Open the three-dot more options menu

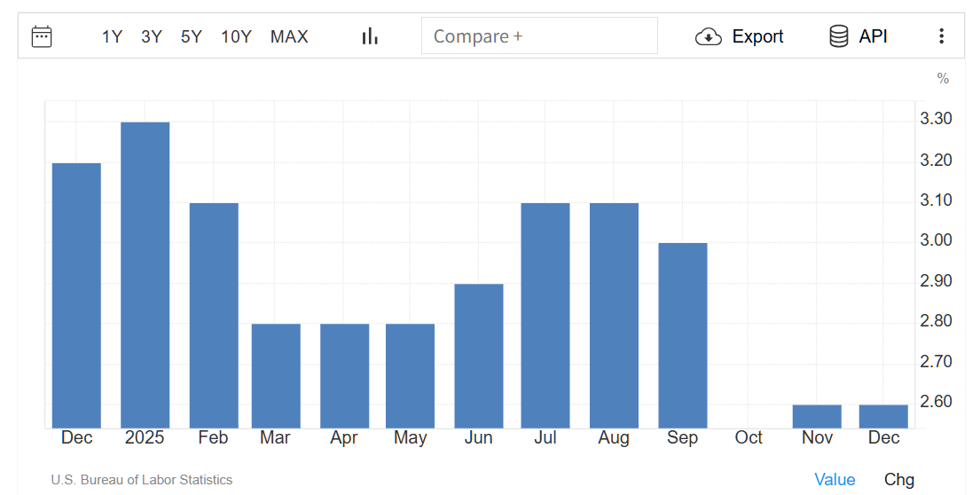pyautogui.click(x=941, y=36)
